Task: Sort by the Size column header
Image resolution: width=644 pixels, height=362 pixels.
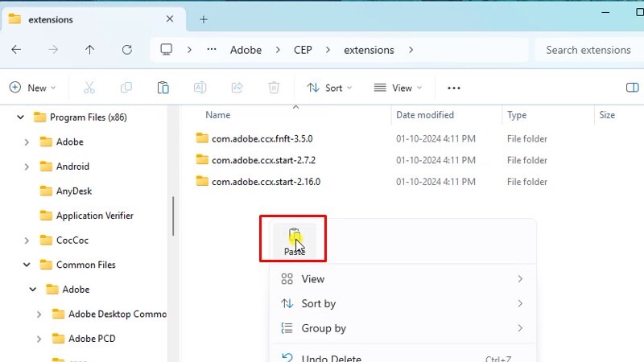Action: click(x=607, y=115)
